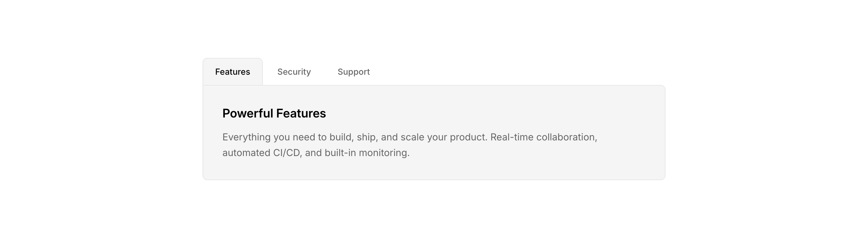Click the word "your" before "product"

tap(437, 137)
